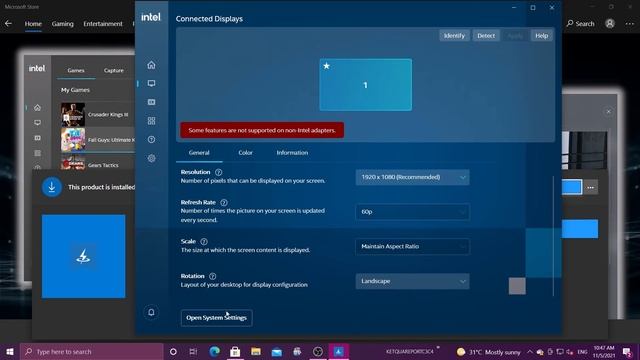Click Help button in Connected Displays
Screen dimensions: 640x360
pos(542,36)
